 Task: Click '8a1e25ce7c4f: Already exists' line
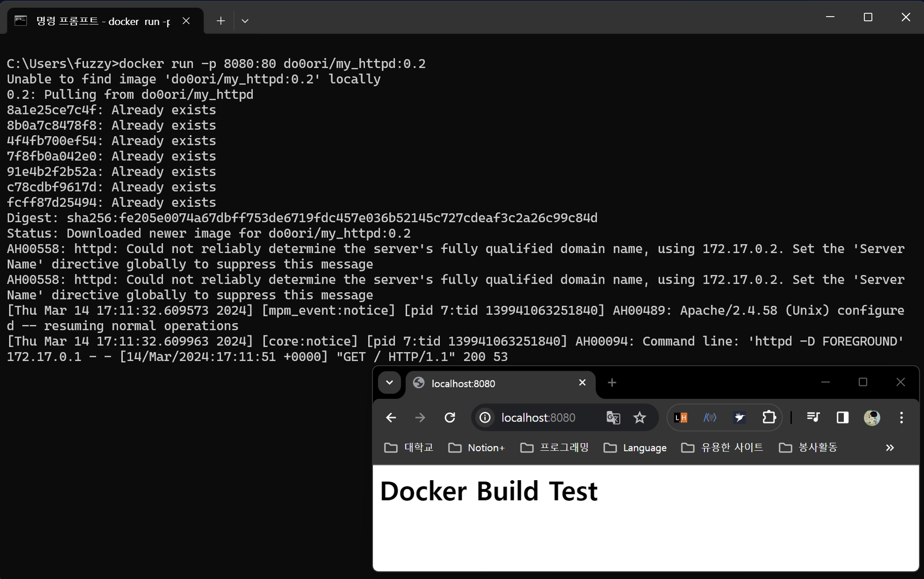[x=111, y=110]
